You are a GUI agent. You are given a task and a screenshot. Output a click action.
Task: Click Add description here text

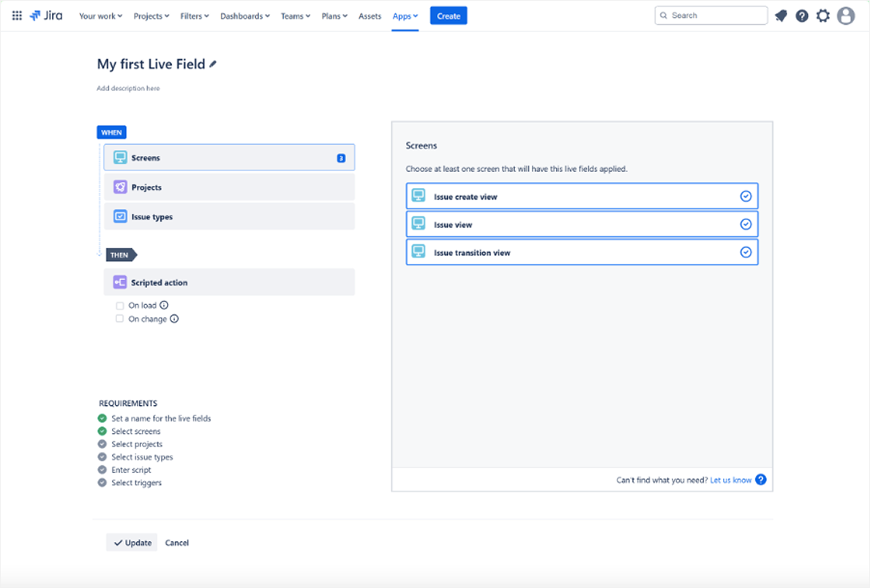pyautogui.click(x=128, y=88)
